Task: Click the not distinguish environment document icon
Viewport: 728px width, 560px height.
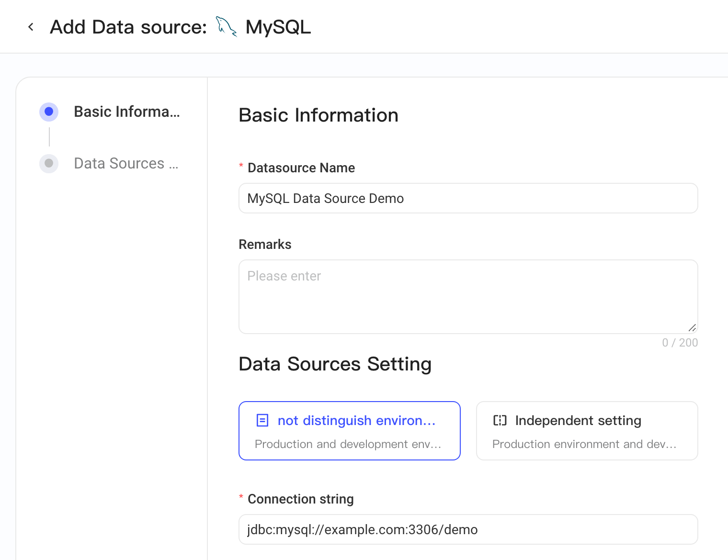Action: pyautogui.click(x=262, y=420)
